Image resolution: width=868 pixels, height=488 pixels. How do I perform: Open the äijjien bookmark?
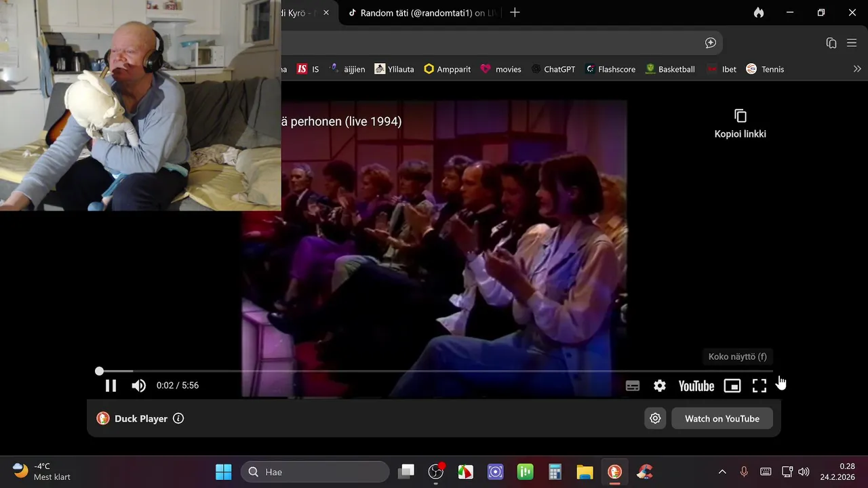(x=347, y=69)
